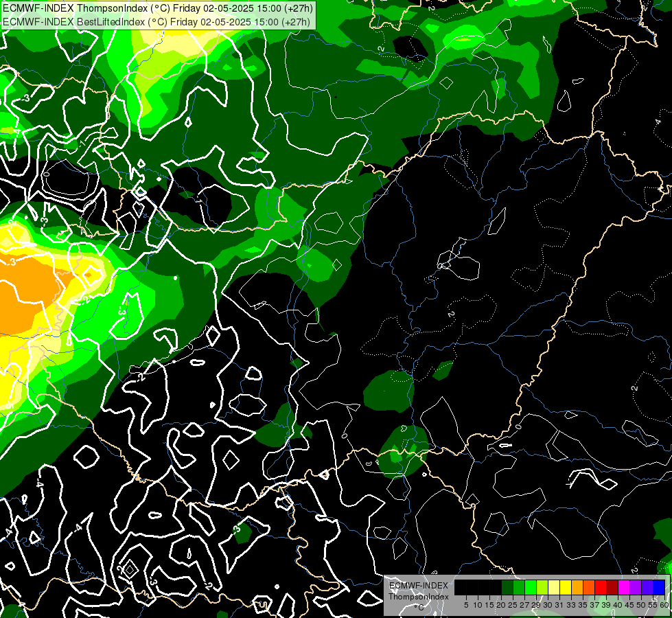The image size is (672, 618).
Task: Click the ECMWF-INDEX label in the legend box
Action: click(x=418, y=586)
